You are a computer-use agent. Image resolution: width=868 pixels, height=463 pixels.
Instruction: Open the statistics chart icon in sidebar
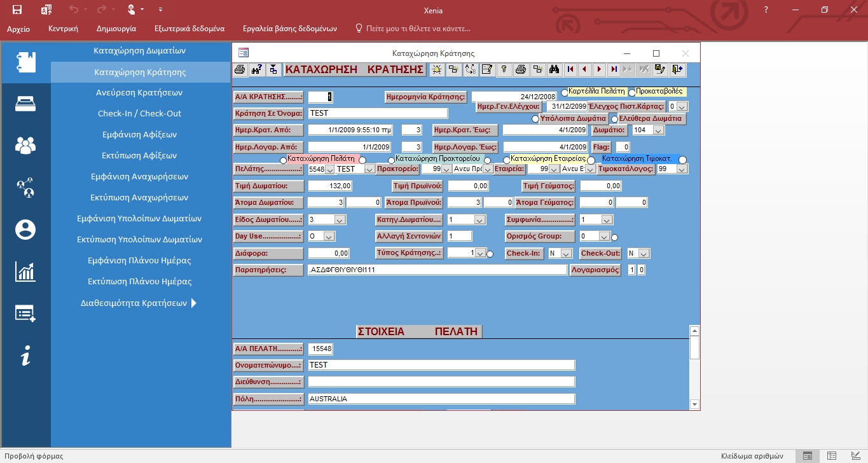click(x=25, y=272)
